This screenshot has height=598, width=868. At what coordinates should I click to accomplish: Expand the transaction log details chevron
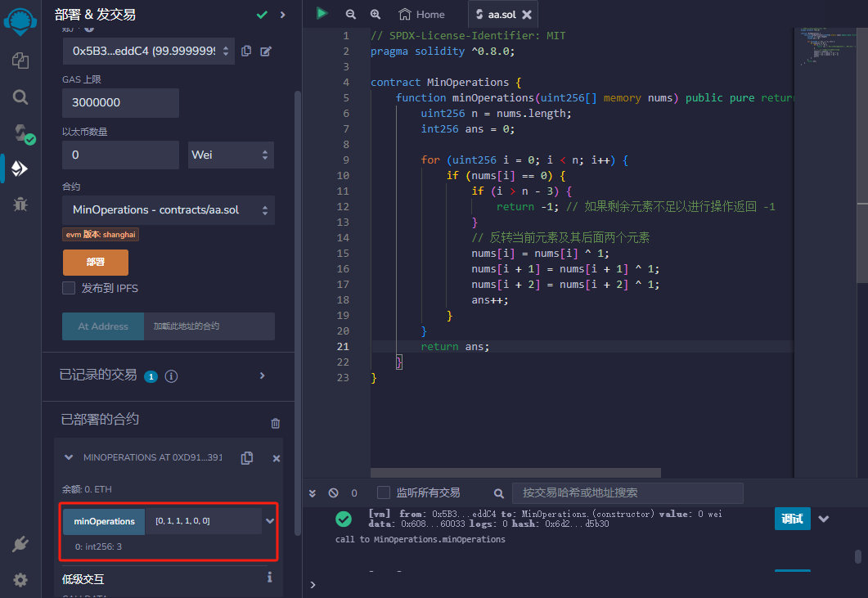tap(824, 519)
